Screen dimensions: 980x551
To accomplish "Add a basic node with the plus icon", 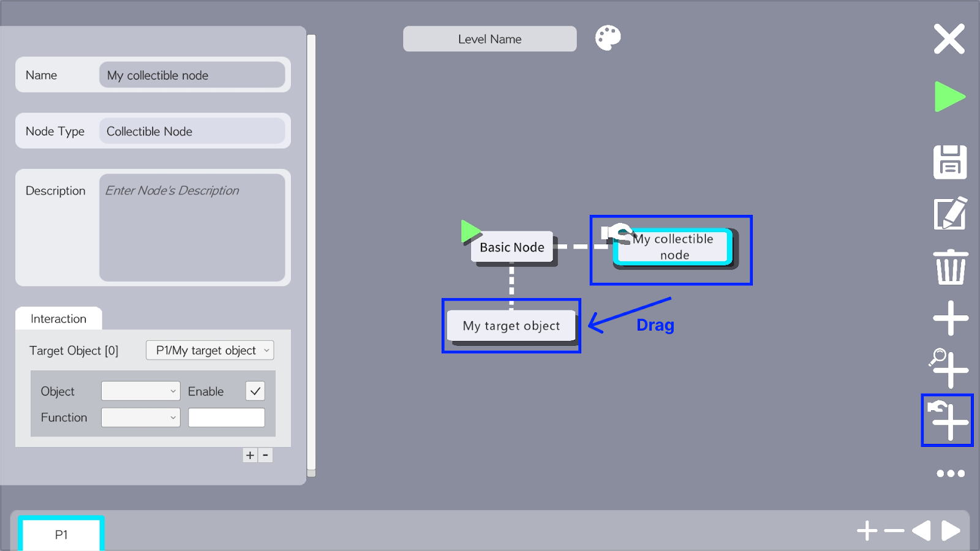I will click(x=951, y=318).
